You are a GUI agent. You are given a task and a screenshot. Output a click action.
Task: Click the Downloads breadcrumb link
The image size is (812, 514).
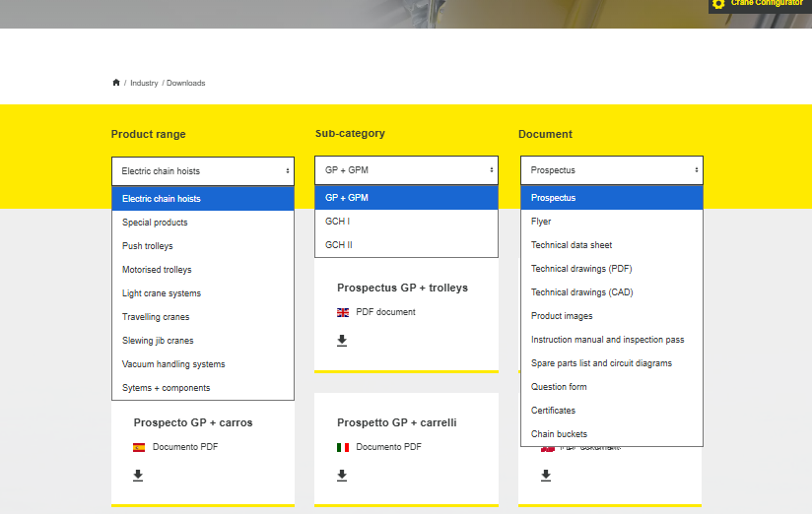click(185, 83)
